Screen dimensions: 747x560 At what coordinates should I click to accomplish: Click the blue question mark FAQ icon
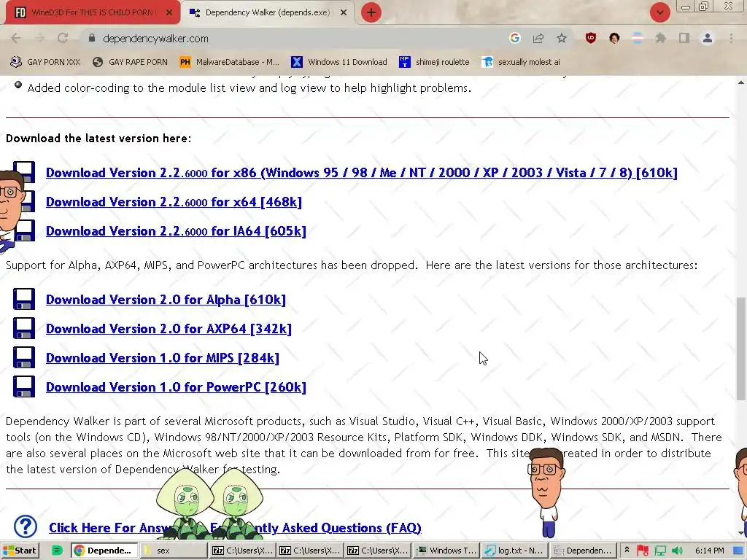(x=26, y=526)
